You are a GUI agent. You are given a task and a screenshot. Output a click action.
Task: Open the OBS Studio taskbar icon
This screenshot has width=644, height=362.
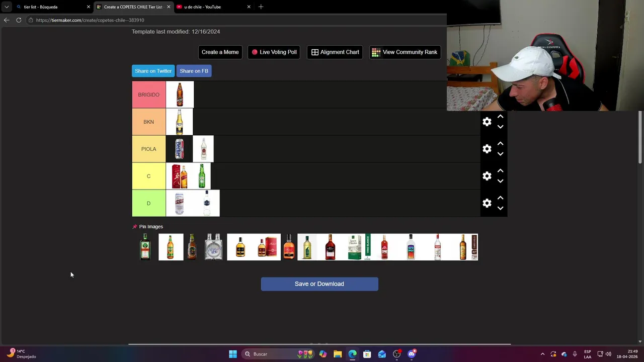[397, 354]
